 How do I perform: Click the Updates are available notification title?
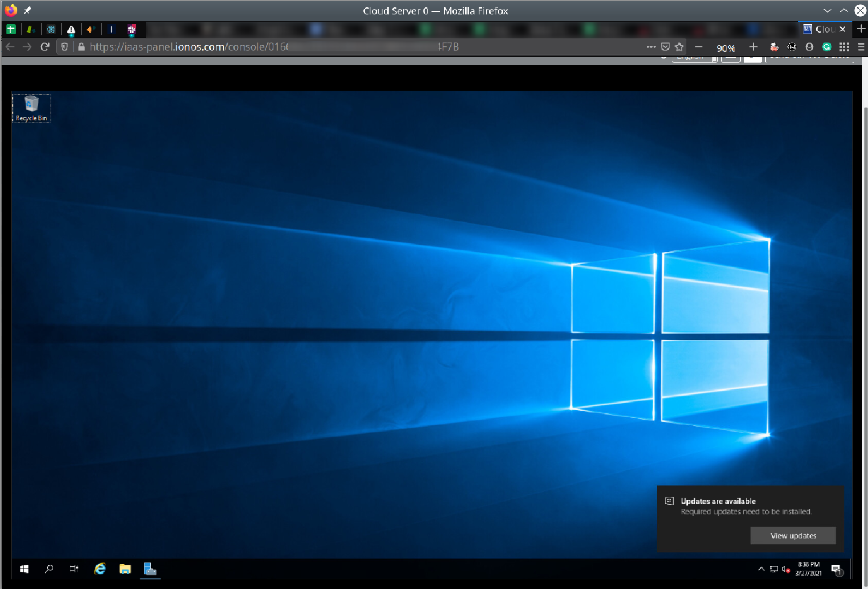[x=718, y=501]
